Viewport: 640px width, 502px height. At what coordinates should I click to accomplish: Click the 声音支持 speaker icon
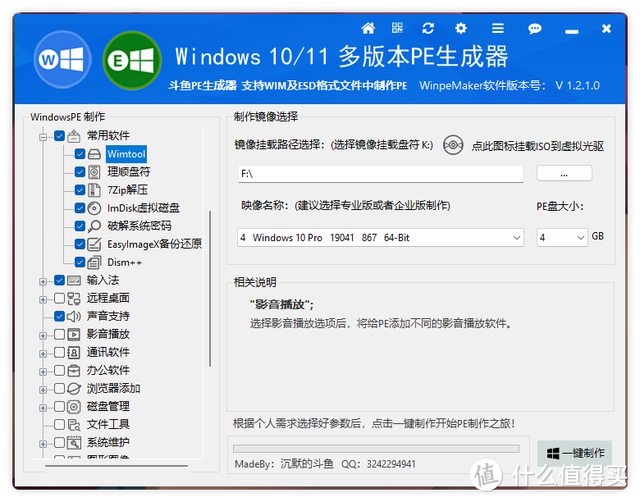point(74,316)
